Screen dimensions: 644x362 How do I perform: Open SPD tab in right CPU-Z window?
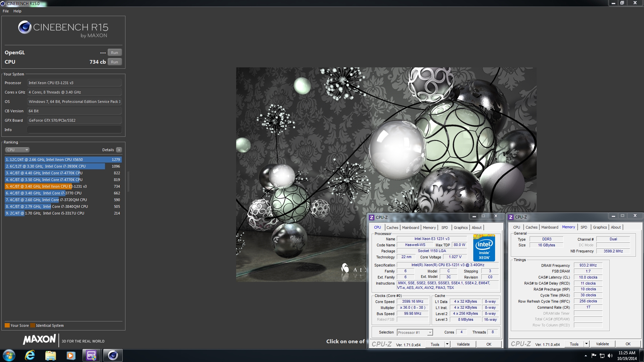tap(584, 227)
